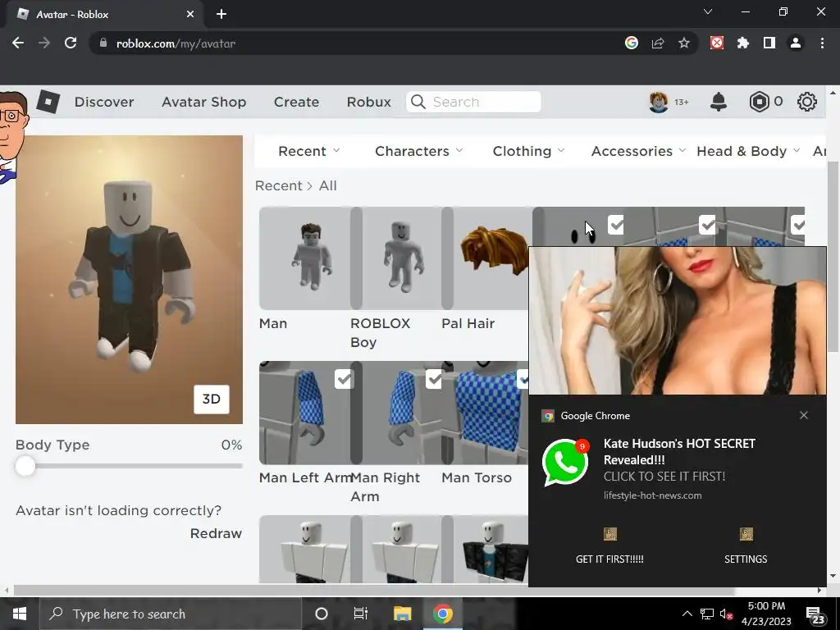
Task: Click the Roblox logo home icon
Action: click(48, 101)
